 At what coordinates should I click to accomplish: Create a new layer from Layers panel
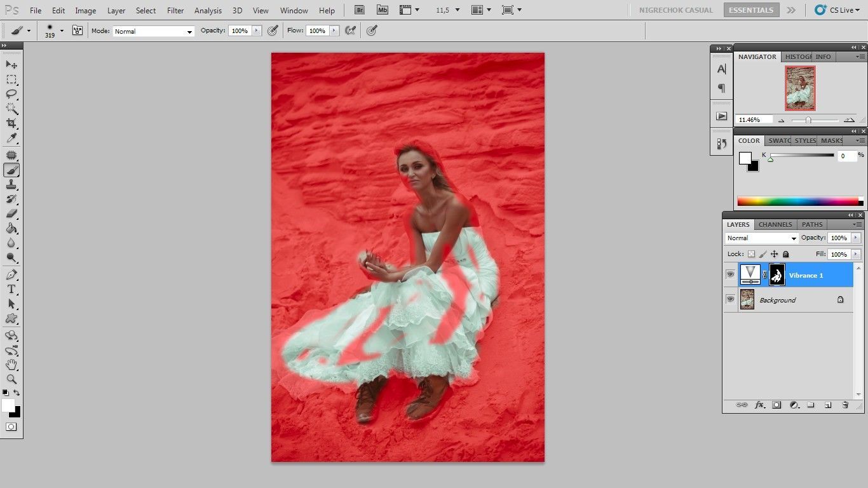tap(828, 405)
